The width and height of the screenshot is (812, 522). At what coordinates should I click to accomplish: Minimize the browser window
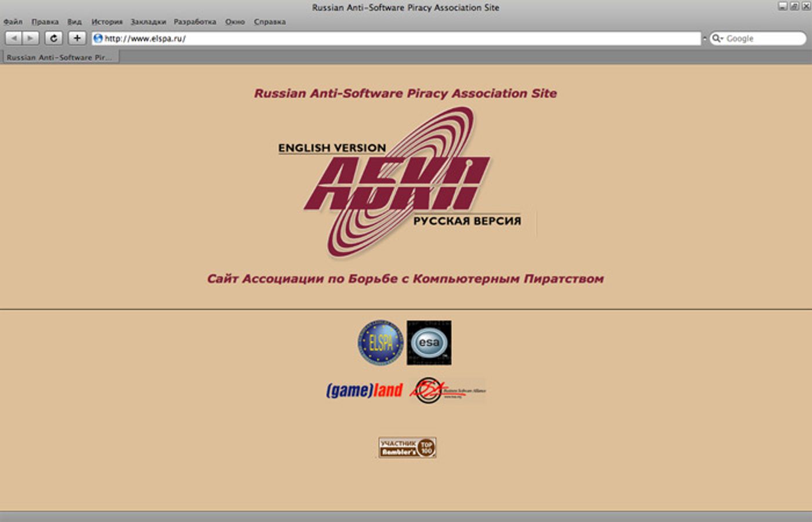(x=782, y=6)
